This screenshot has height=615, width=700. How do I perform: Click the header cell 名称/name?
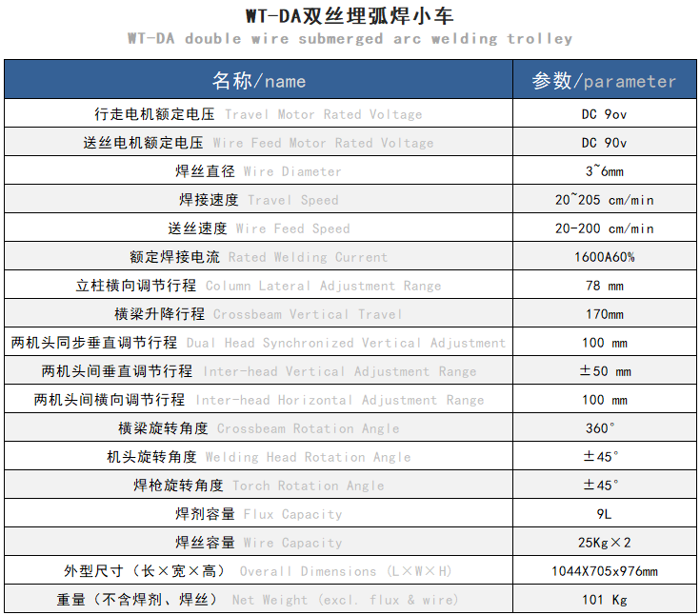coord(258,80)
